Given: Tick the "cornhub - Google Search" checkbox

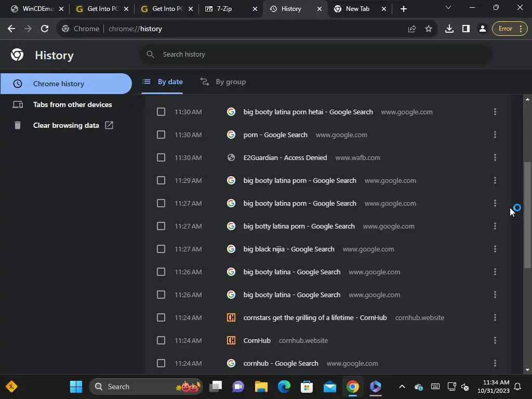Looking at the screenshot, I should pyautogui.click(x=161, y=363).
